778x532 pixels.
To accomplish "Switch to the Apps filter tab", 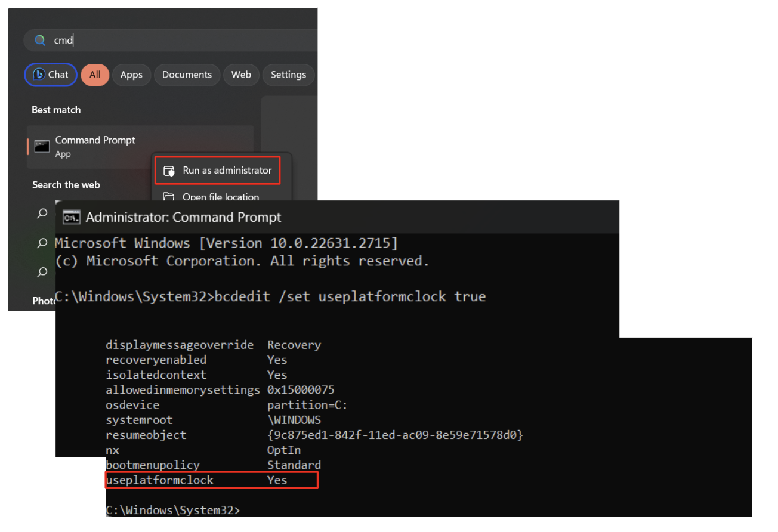I will click(131, 75).
